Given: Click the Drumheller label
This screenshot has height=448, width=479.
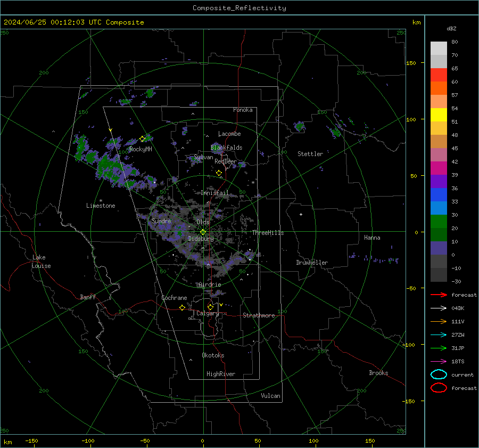Looking at the screenshot, I should pos(312,263).
